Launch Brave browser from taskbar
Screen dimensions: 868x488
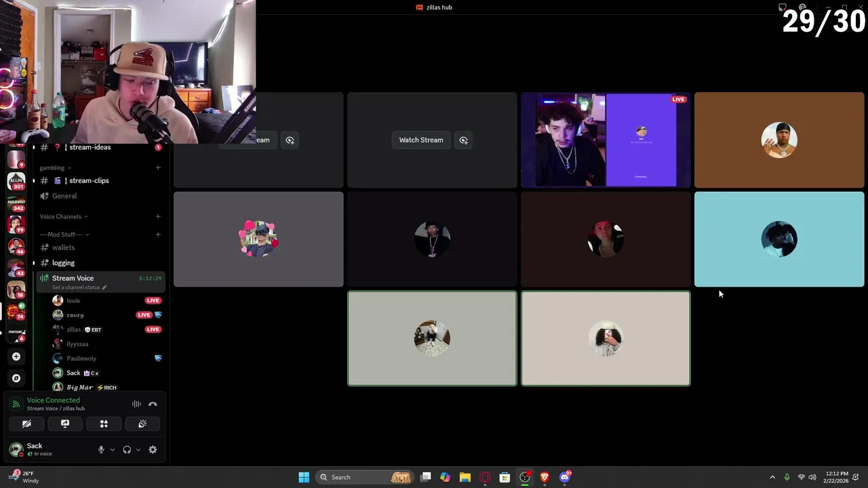(x=545, y=477)
